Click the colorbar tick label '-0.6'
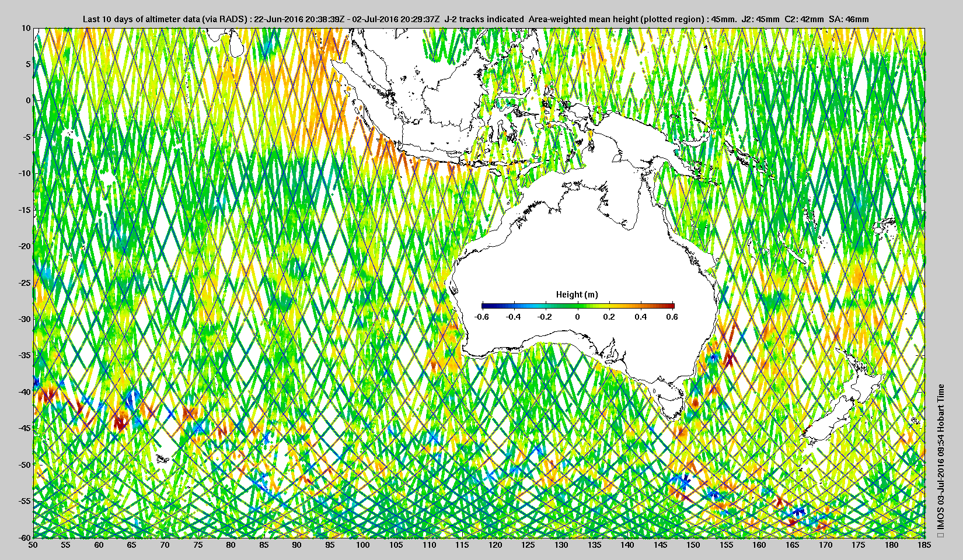The width and height of the screenshot is (963, 560). click(481, 317)
